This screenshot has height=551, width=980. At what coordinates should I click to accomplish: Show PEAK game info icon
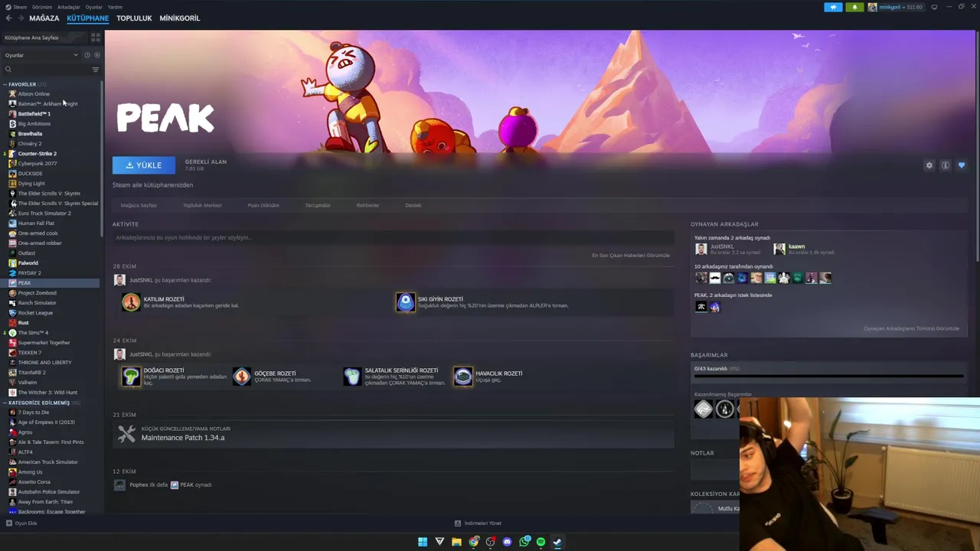point(946,165)
